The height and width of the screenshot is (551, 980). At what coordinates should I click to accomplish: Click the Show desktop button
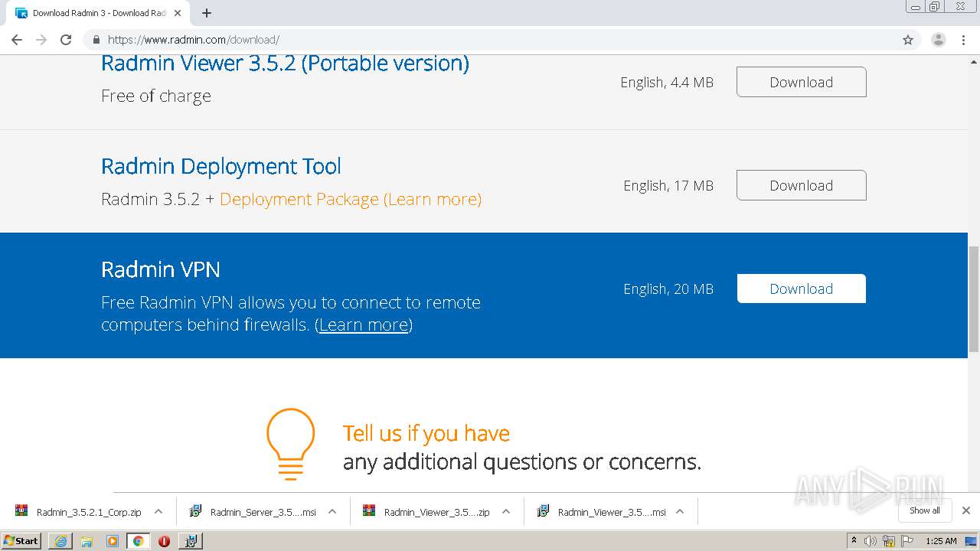[972, 541]
